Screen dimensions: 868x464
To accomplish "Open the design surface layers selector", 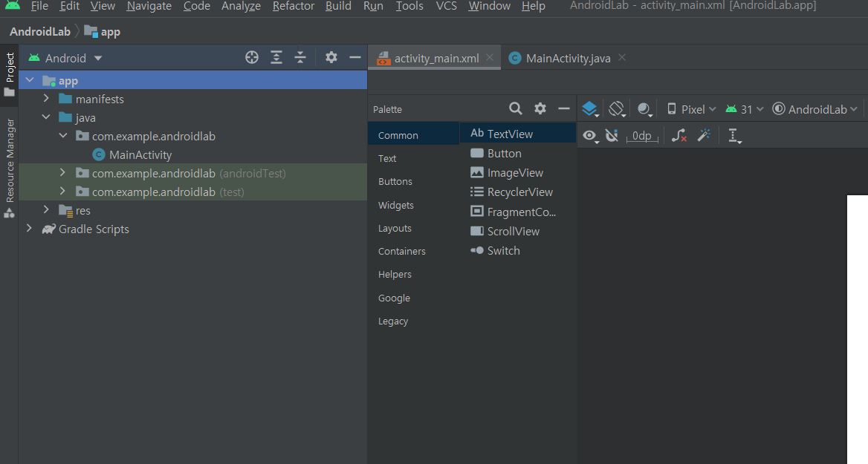I will pyautogui.click(x=590, y=109).
